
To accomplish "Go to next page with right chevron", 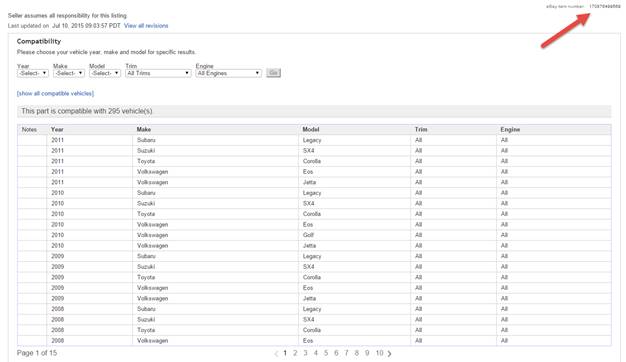I will click(389, 354).
